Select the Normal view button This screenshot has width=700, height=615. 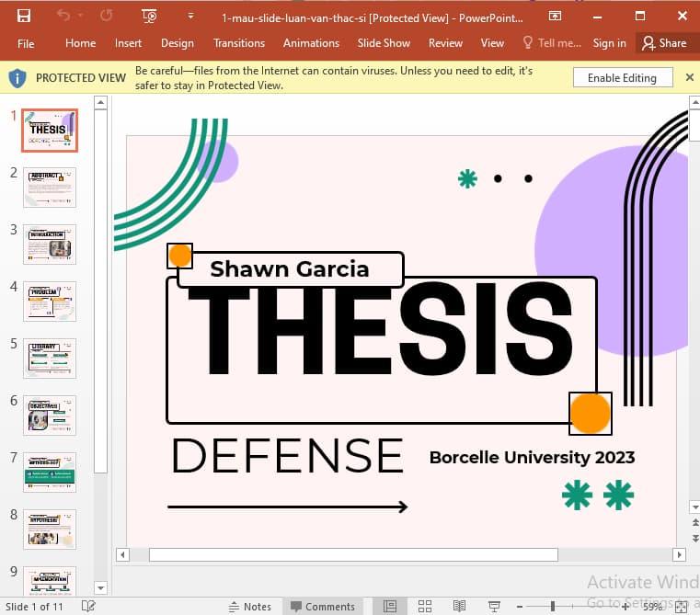pyautogui.click(x=390, y=607)
